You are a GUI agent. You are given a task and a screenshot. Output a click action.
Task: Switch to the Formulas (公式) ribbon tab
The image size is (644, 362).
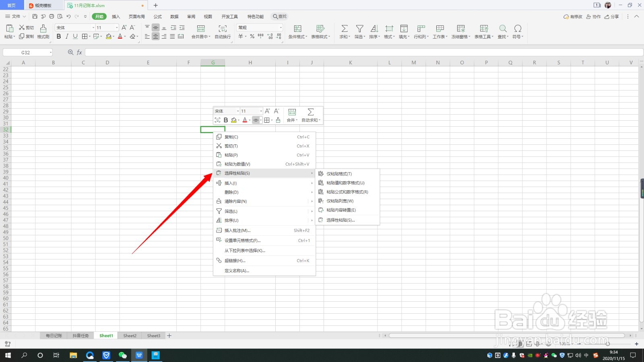(158, 16)
